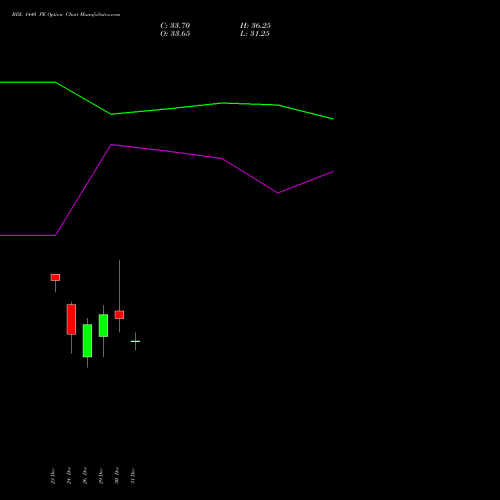Select the 31 Dec axis date label
The image size is (500, 500).
[133, 476]
